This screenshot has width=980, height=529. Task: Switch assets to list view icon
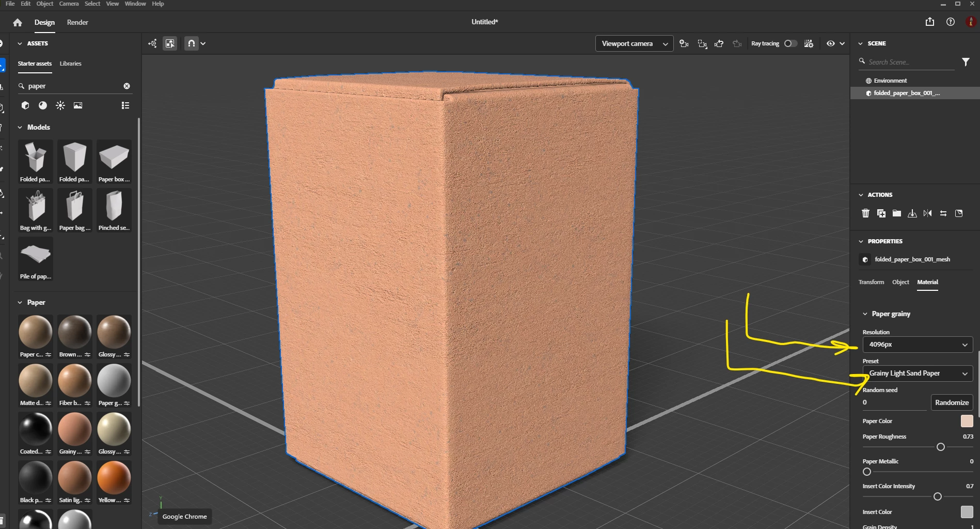(125, 105)
